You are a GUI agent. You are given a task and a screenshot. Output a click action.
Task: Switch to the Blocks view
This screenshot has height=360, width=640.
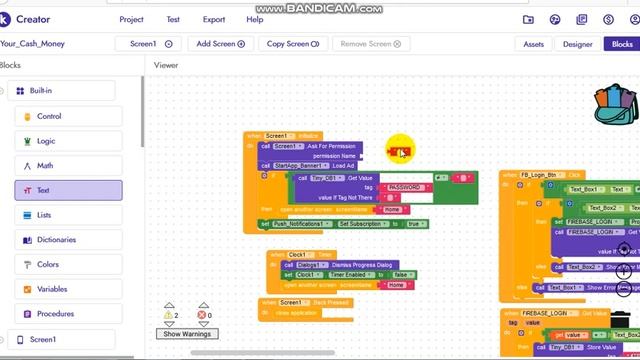[622, 44]
